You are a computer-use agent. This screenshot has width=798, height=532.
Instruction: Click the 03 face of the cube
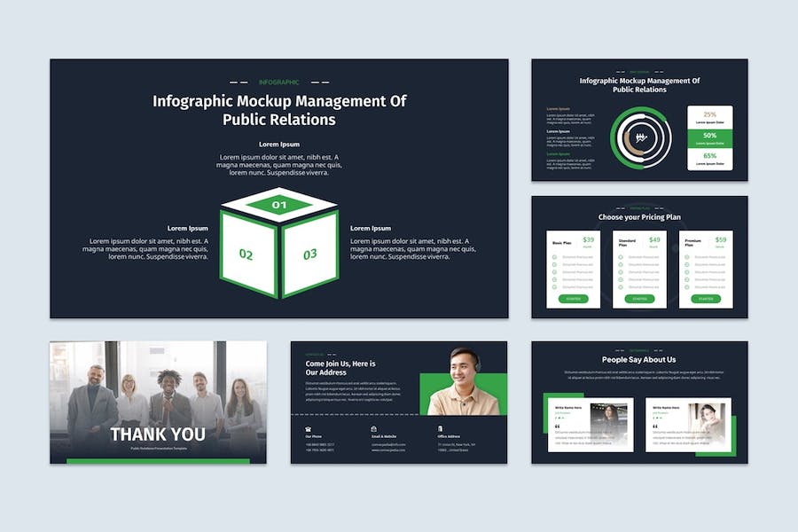tap(310, 254)
